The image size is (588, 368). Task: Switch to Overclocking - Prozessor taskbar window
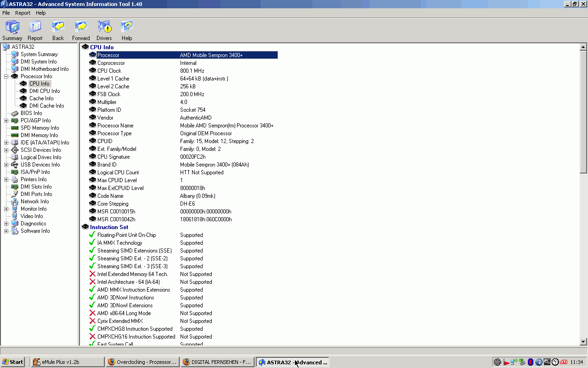[142, 362]
